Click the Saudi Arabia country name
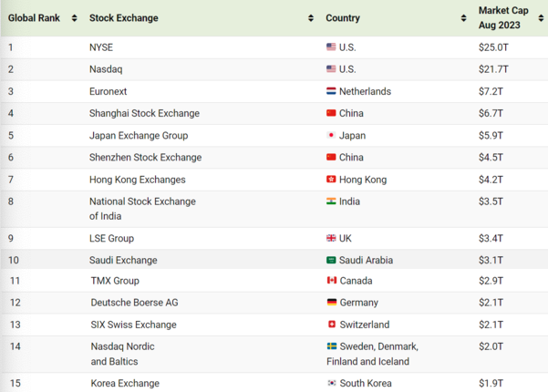 click(x=366, y=261)
